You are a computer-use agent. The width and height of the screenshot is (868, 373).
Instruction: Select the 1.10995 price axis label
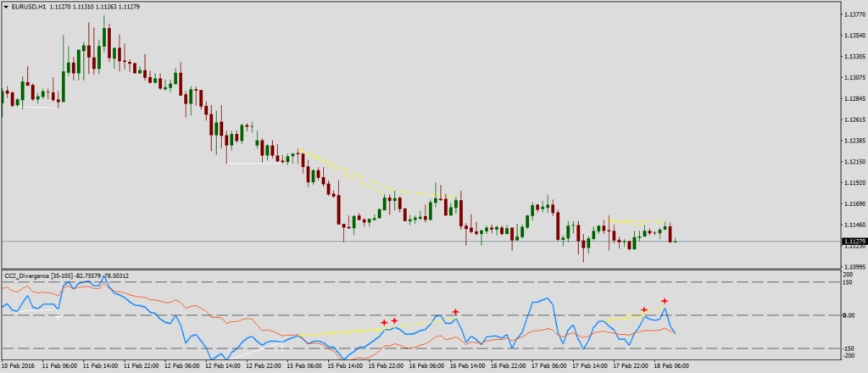click(854, 266)
